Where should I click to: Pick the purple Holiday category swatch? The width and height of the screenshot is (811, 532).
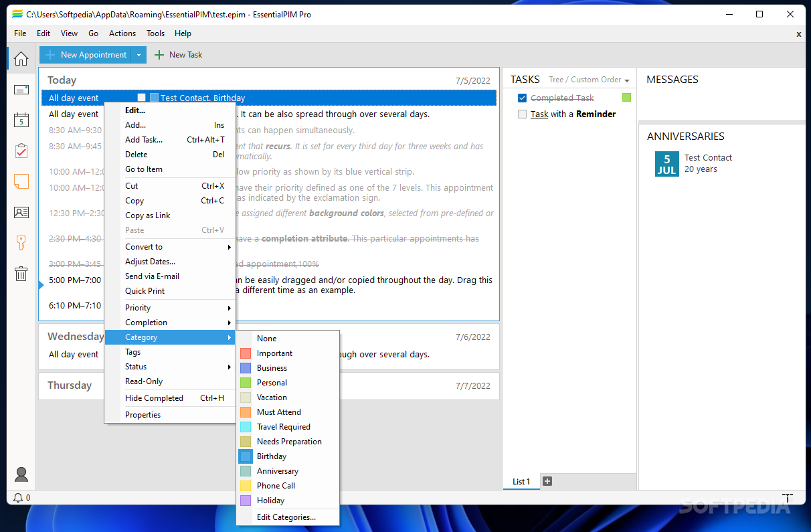coord(246,501)
